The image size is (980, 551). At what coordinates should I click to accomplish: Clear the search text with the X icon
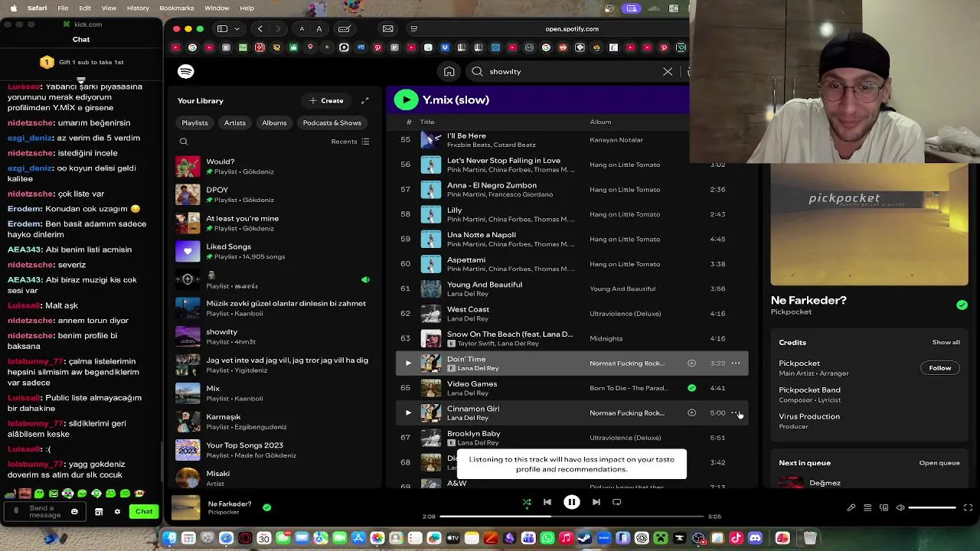point(668,71)
